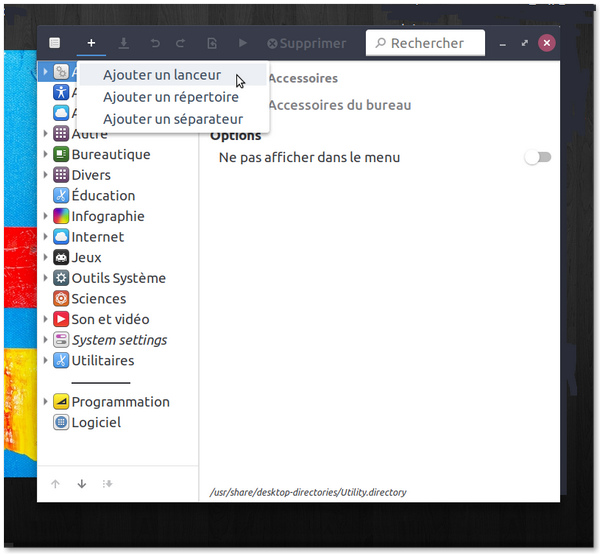The image size is (600, 554).
Task: Click the play icon to test launcher
Action: [242, 43]
